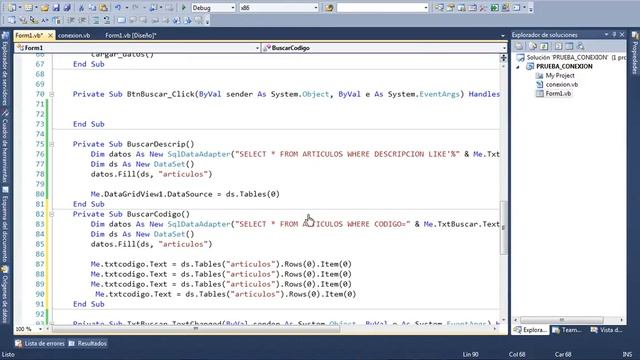Viewport: 640px width, 360px height.
Task: Auto-hide the Solution Explorer with pin icon
Action: pyautogui.click(x=614, y=35)
